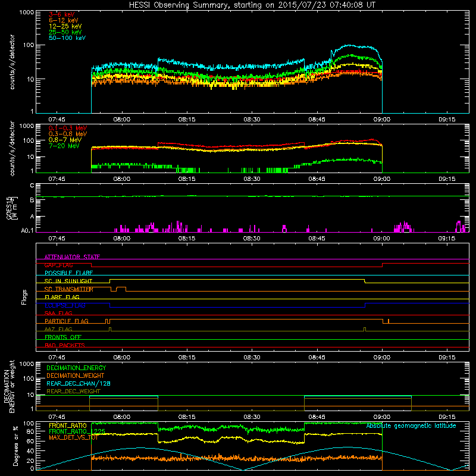Viewport: 476px width, 476px height.
Task: Click the 1000 tick on keV counts axis
Action: point(27,12)
